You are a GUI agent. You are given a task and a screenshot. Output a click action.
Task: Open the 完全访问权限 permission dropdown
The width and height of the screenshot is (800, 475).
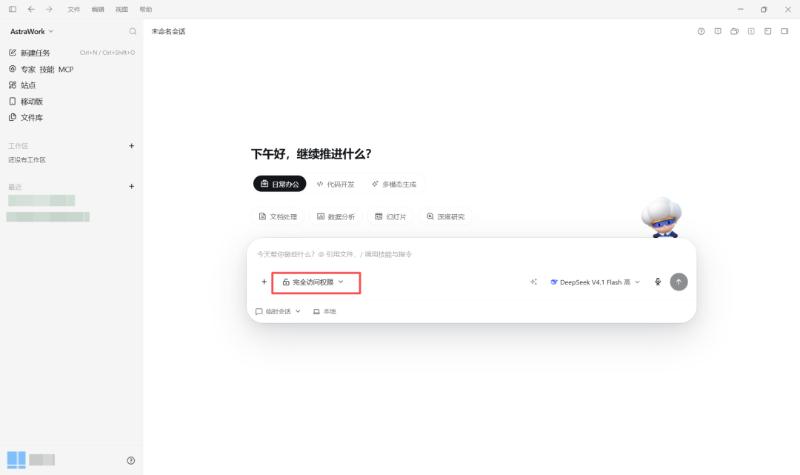tap(313, 282)
